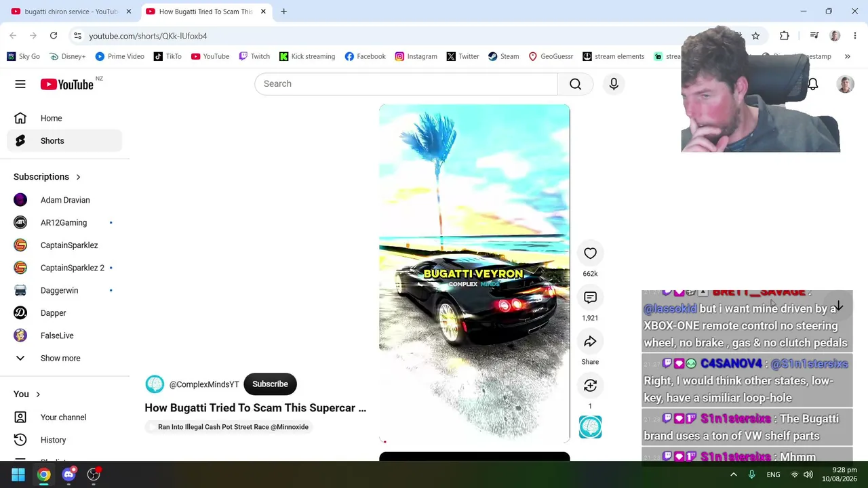Like the Short with the heart icon
Image resolution: width=868 pixels, height=488 pixels.
590,253
